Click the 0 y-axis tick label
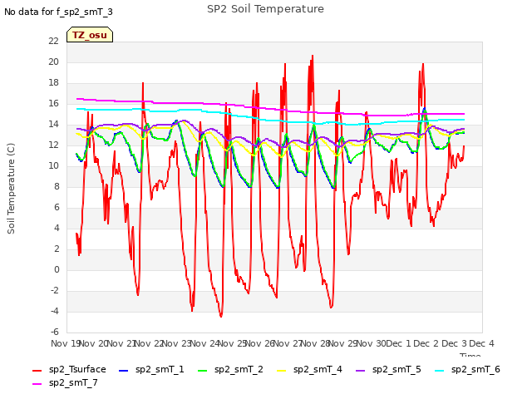532x399 pixels. pos(57,269)
